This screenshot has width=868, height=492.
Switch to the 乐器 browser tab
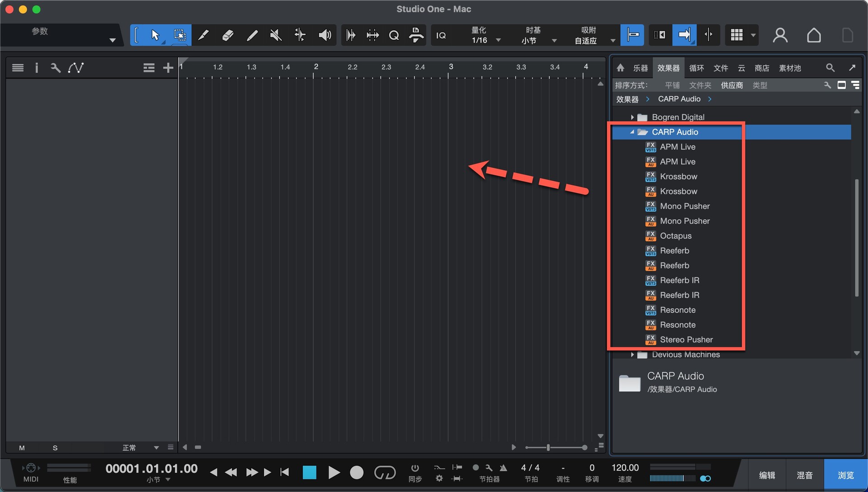[x=640, y=68]
